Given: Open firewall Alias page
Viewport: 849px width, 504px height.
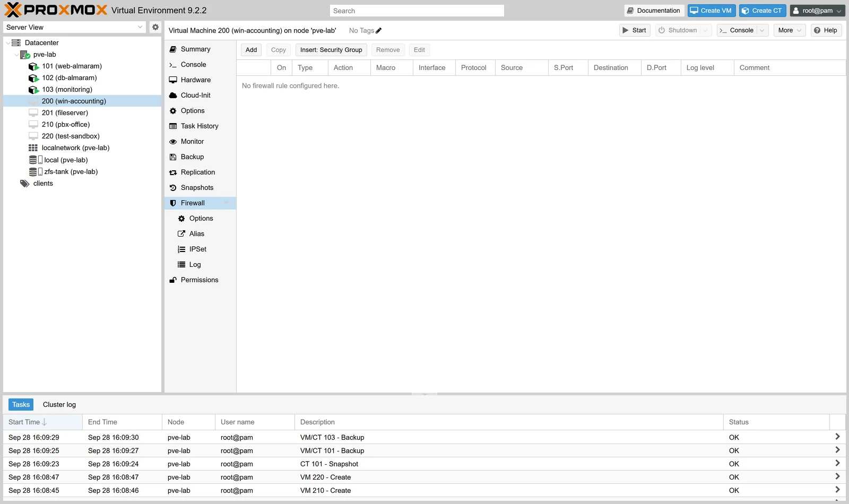Looking at the screenshot, I should point(196,234).
